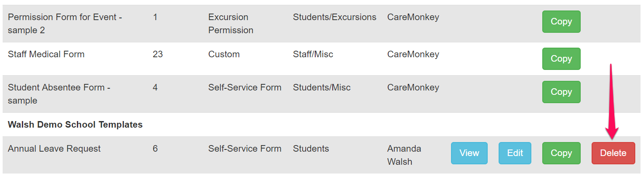The height and width of the screenshot is (177, 644).
Task: Copy the Staff Medical Form template
Action: [561, 59]
